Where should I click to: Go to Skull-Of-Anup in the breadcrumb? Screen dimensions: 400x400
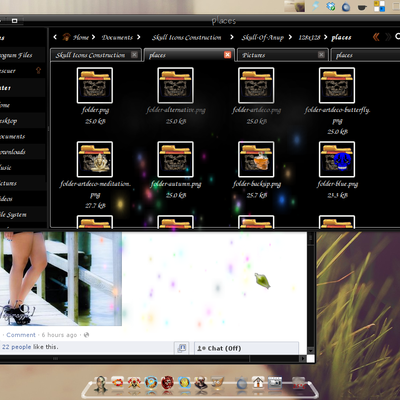click(x=263, y=37)
